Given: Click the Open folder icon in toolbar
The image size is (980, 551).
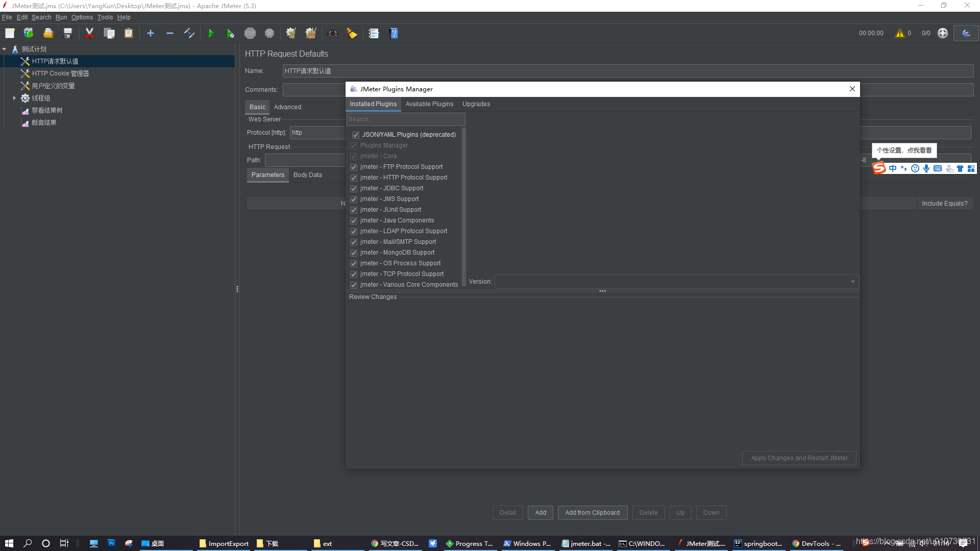Looking at the screenshot, I should tap(48, 34).
